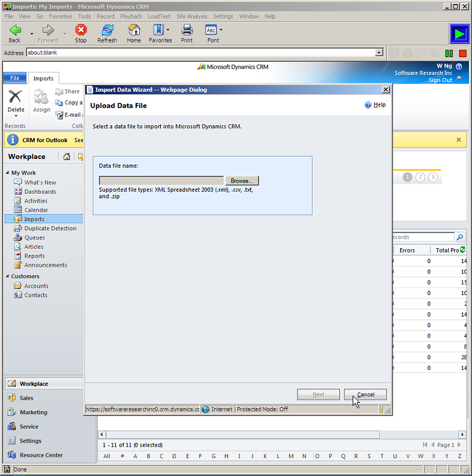Click the search records magnifier icon
472x476 pixels.
click(460, 237)
